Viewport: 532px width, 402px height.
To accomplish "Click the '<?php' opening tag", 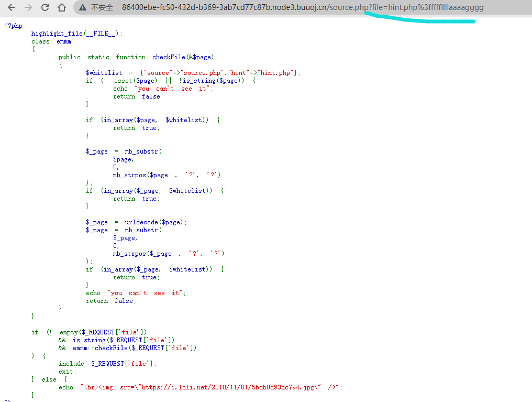I will 13,26.
